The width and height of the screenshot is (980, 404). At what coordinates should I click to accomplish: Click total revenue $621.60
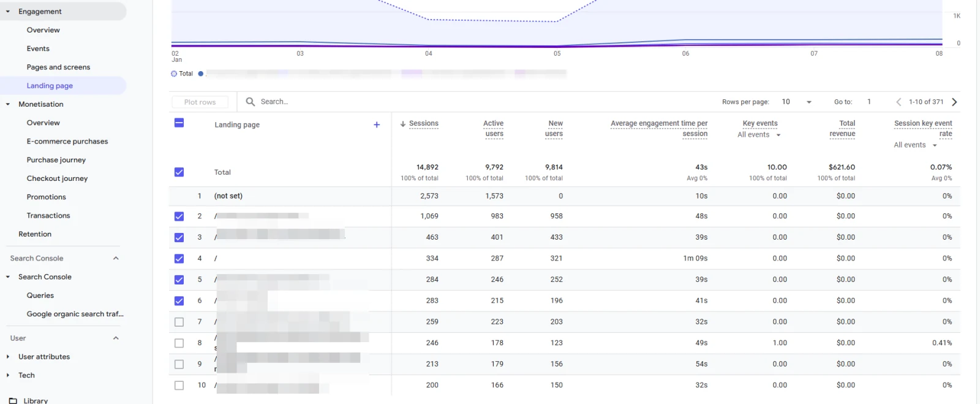click(x=842, y=167)
